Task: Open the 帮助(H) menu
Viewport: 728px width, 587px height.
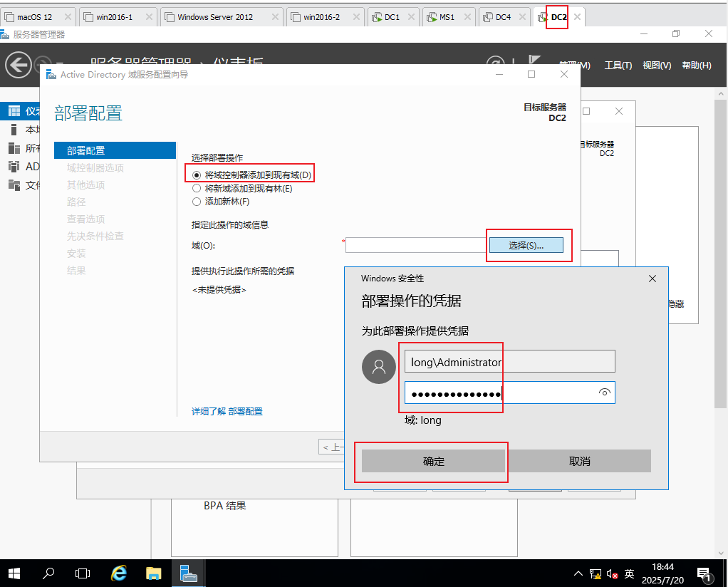Action: click(697, 66)
